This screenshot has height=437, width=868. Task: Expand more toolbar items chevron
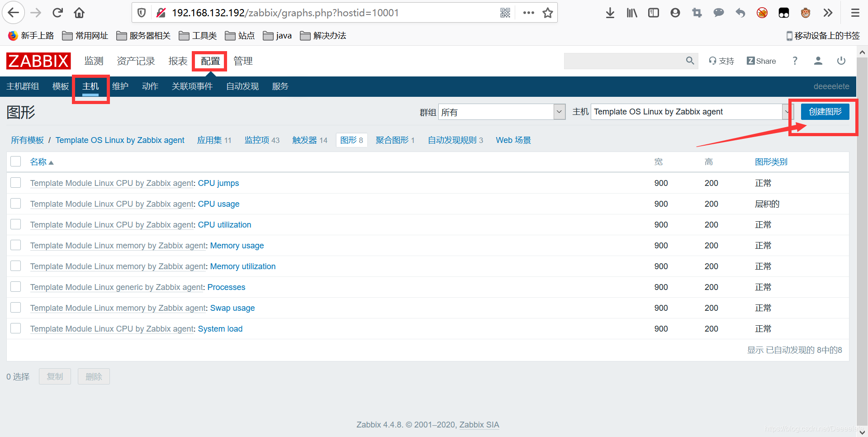point(828,13)
